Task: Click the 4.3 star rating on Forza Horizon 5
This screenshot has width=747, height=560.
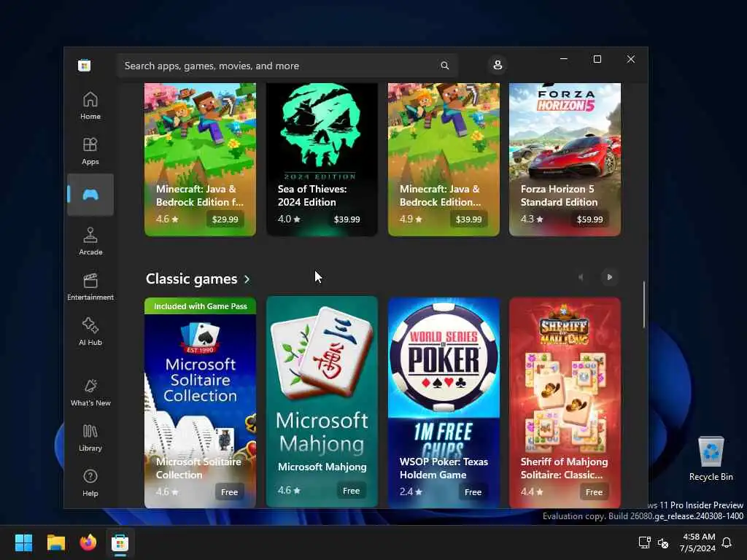Action: pos(532,219)
